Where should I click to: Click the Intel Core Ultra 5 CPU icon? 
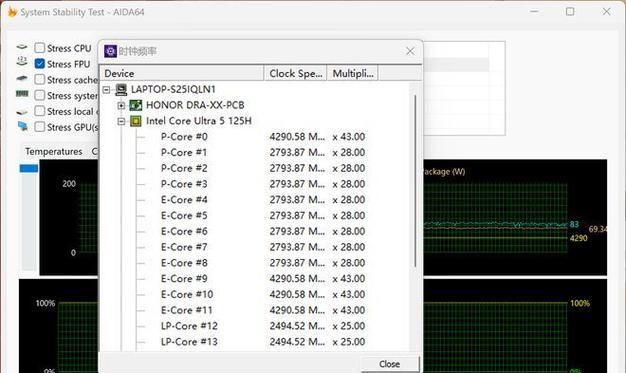[x=136, y=121]
